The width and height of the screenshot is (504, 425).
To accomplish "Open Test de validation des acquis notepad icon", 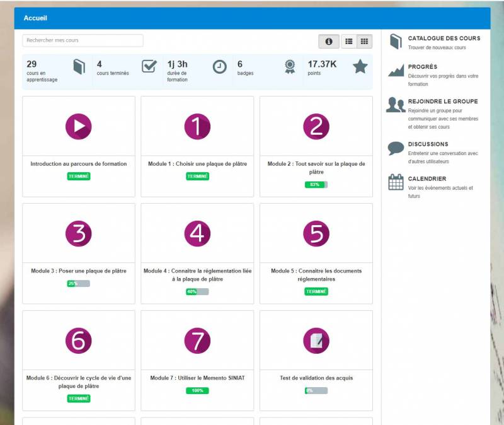I will 316,341.
